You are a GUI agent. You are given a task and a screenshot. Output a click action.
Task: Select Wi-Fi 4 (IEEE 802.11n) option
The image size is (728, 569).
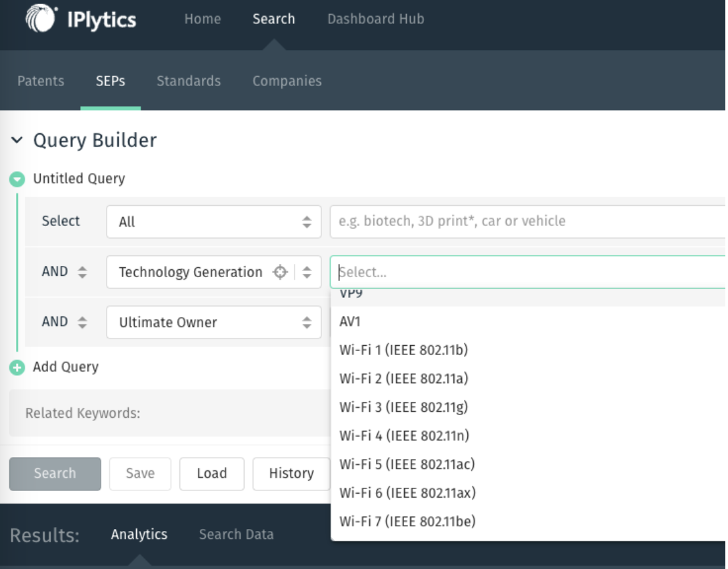[x=528, y=436]
